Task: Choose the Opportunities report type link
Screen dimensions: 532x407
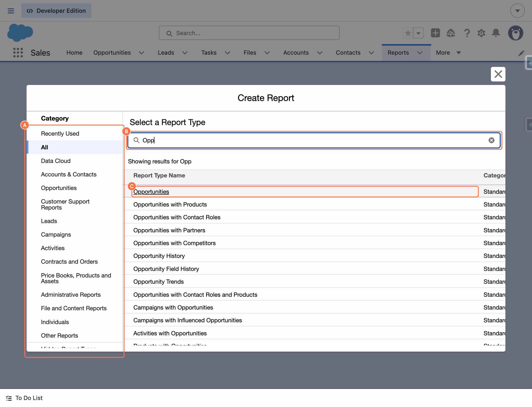Action: 151,192
